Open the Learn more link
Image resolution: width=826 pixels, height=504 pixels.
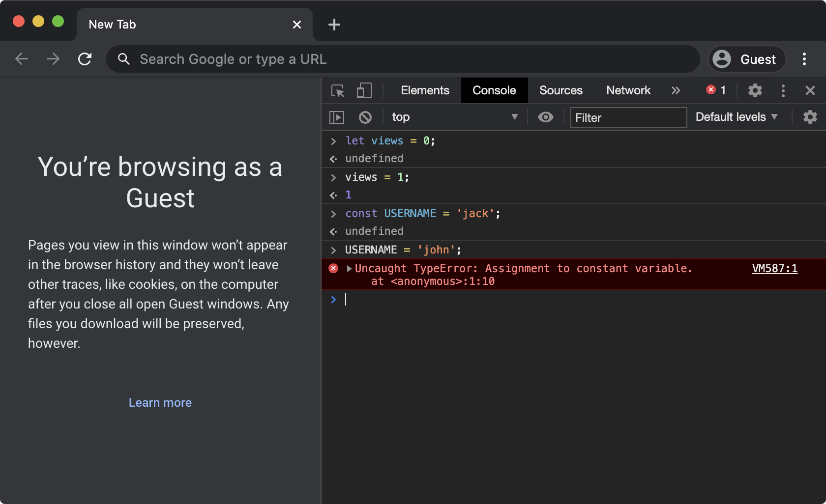tap(160, 402)
